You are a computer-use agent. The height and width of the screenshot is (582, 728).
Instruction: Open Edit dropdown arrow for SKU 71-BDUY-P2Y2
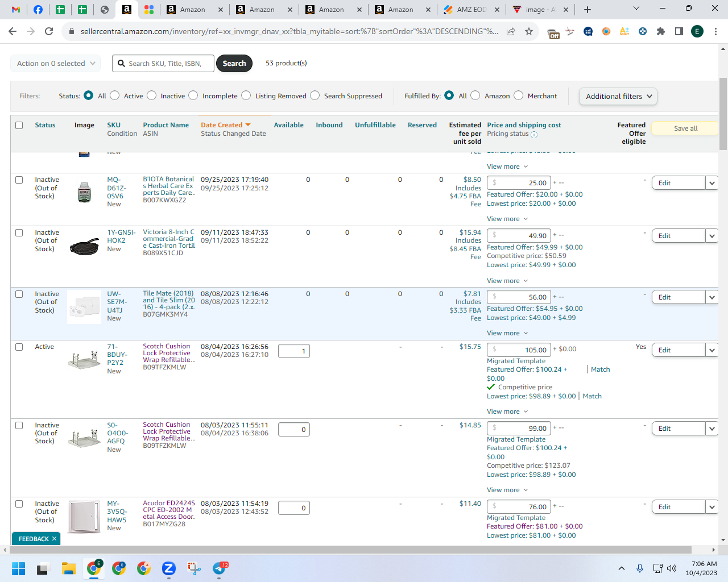(712, 350)
